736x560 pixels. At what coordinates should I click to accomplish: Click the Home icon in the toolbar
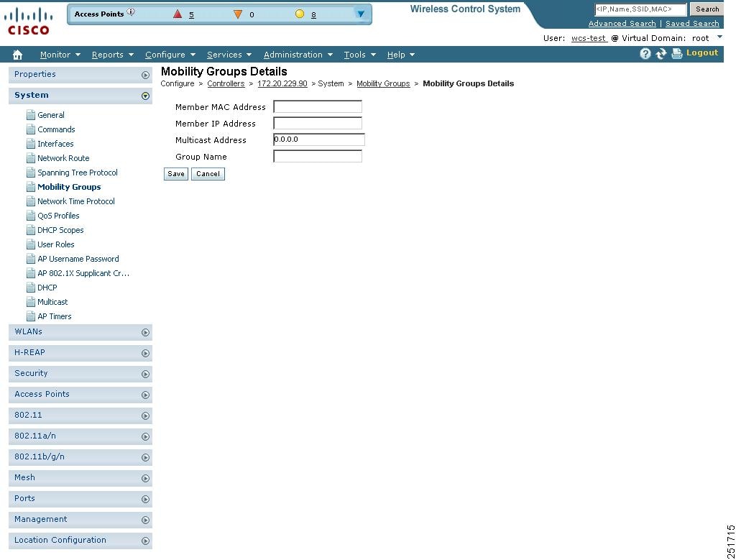click(x=17, y=54)
